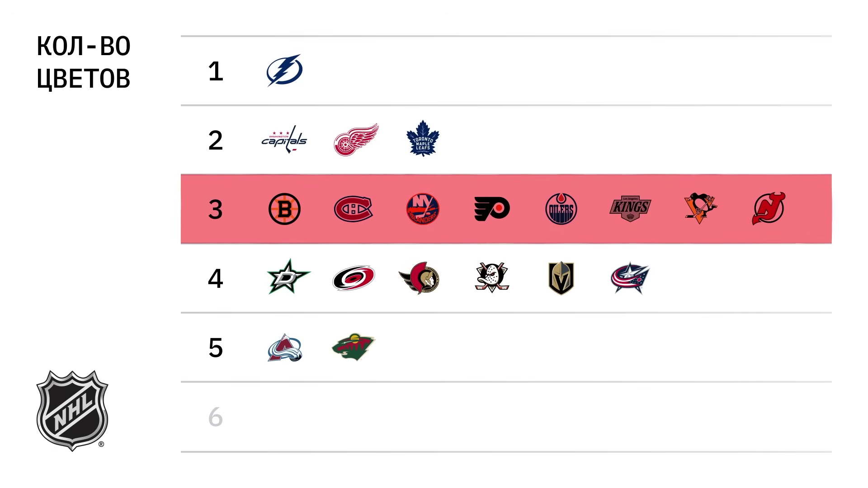
Task: Click the Tampa Bay Lightning logo
Action: (284, 70)
